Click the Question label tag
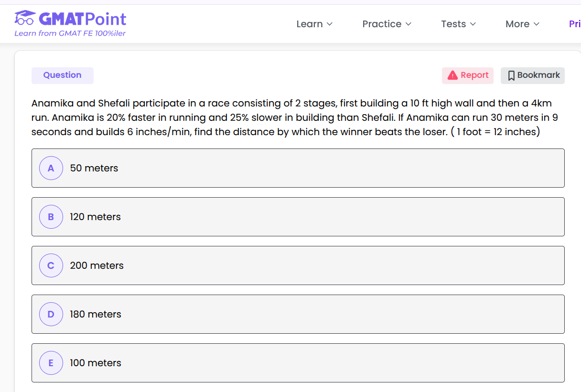 click(x=62, y=75)
